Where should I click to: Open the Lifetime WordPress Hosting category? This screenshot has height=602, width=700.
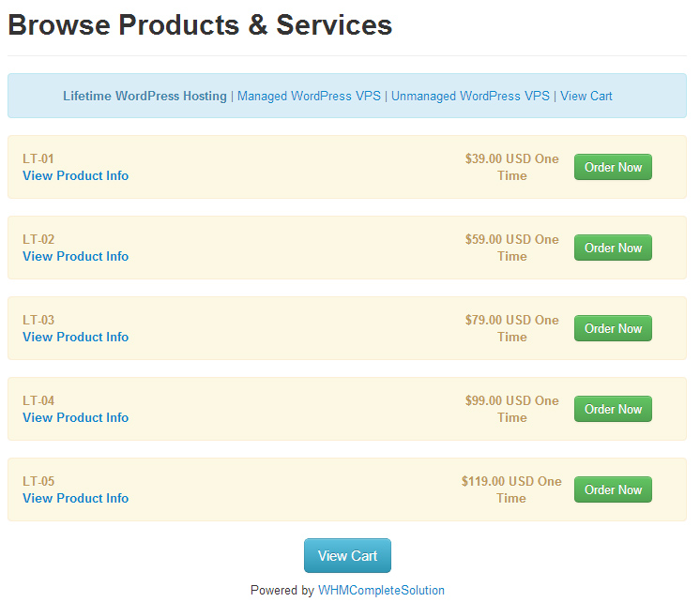[145, 96]
